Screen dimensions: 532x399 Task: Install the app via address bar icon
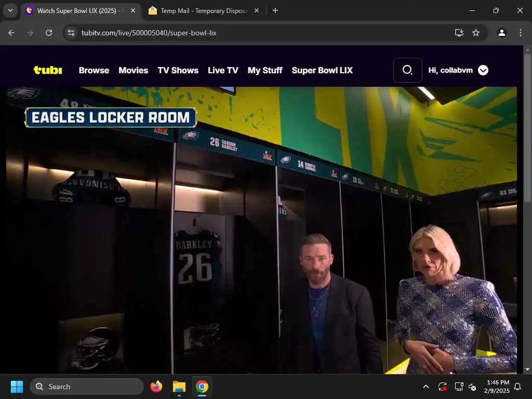(459, 33)
